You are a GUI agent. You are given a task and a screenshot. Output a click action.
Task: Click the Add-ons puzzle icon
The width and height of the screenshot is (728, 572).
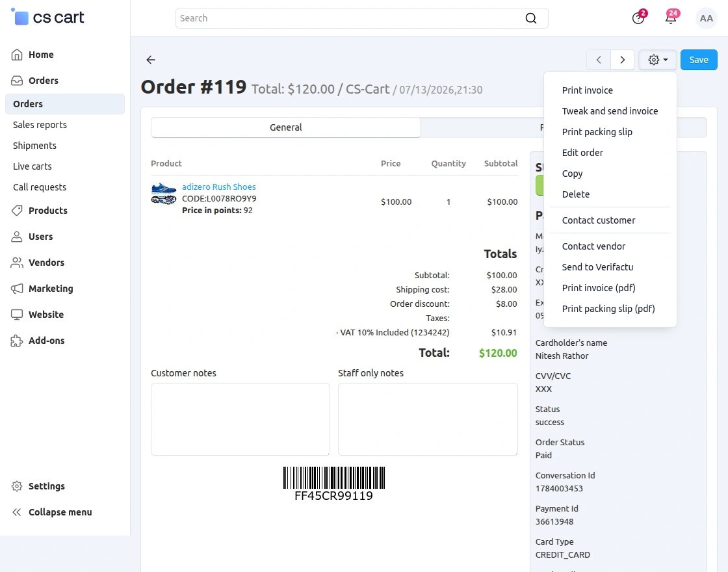[x=17, y=341]
